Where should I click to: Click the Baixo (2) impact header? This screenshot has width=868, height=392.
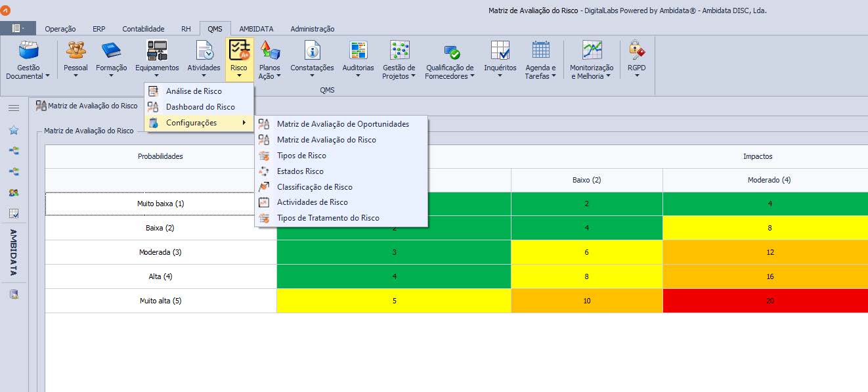click(587, 180)
